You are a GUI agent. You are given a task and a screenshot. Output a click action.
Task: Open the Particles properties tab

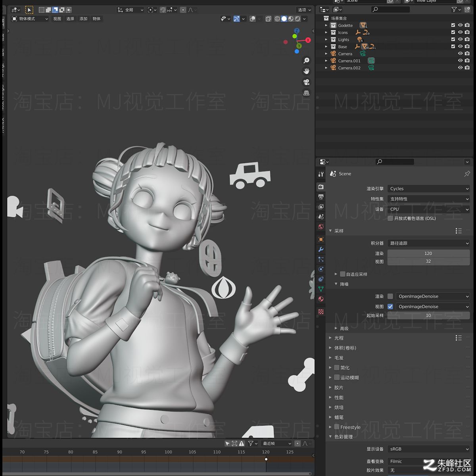(x=321, y=259)
